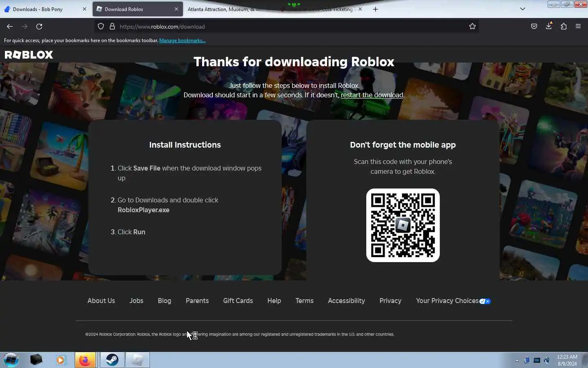This screenshot has width=588, height=368.
Task: Bookmark this page with the star icon
Action: pyautogui.click(x=472, y=27)
